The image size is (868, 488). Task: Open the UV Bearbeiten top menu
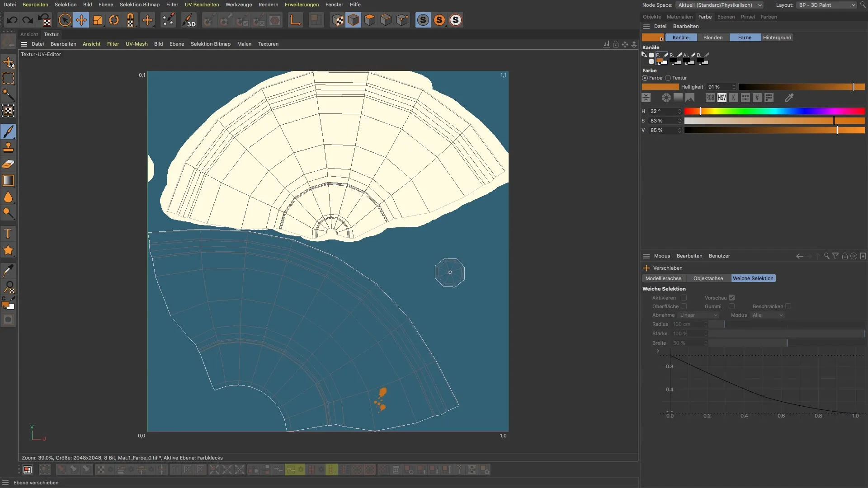click(202, 5)
